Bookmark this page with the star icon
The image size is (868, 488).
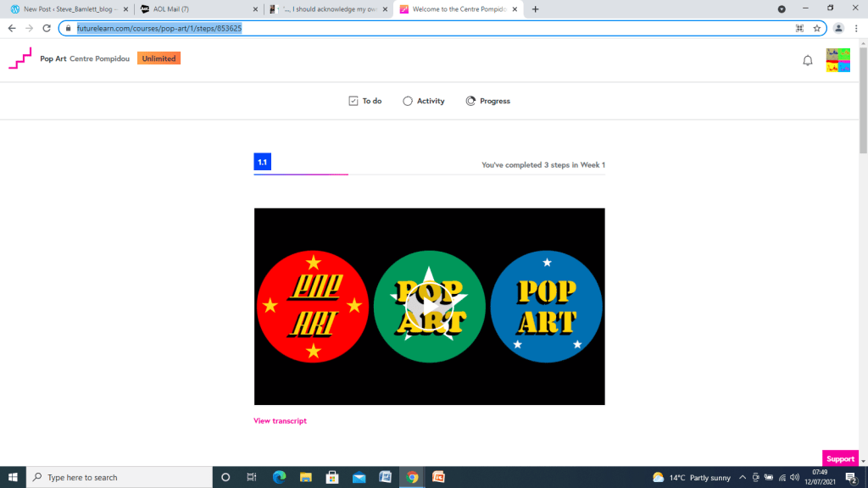click(816, 28)
